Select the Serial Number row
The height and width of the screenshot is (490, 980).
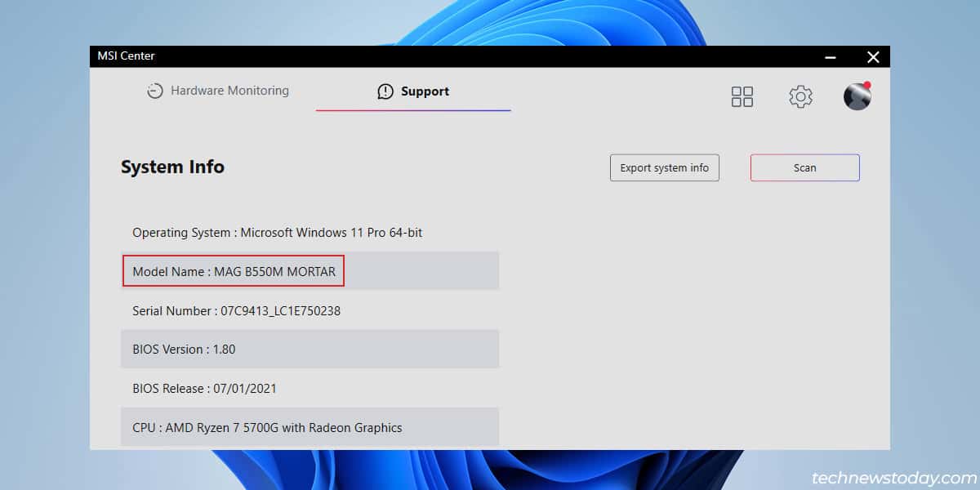pos(236,311)
